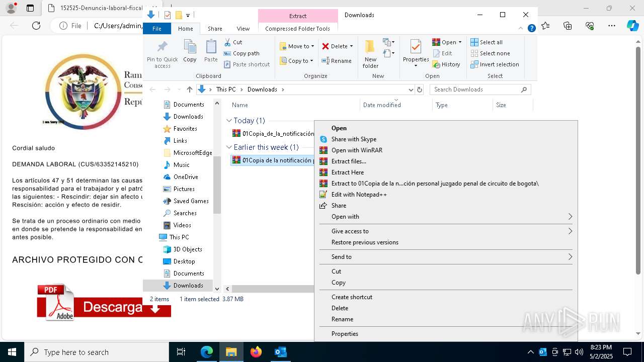Select 3D Objects in navigation pane
Screen dimensions: 644x362
tap(187, 249)
